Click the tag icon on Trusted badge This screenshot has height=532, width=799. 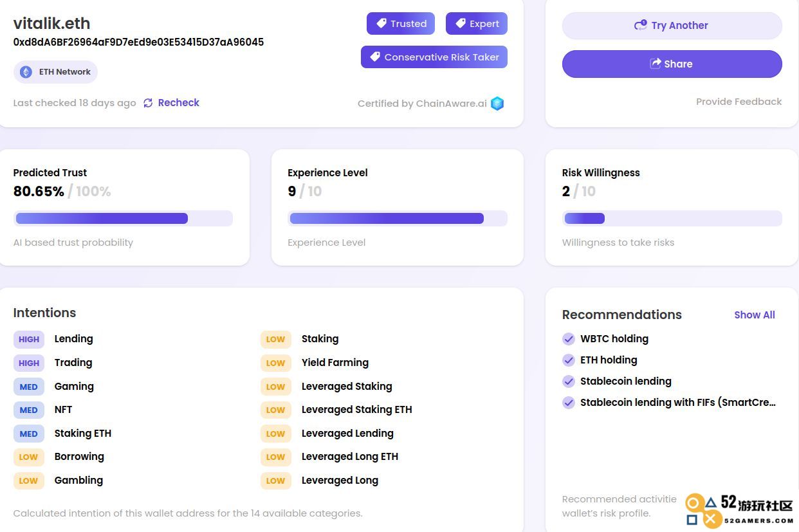coord(381,24)
